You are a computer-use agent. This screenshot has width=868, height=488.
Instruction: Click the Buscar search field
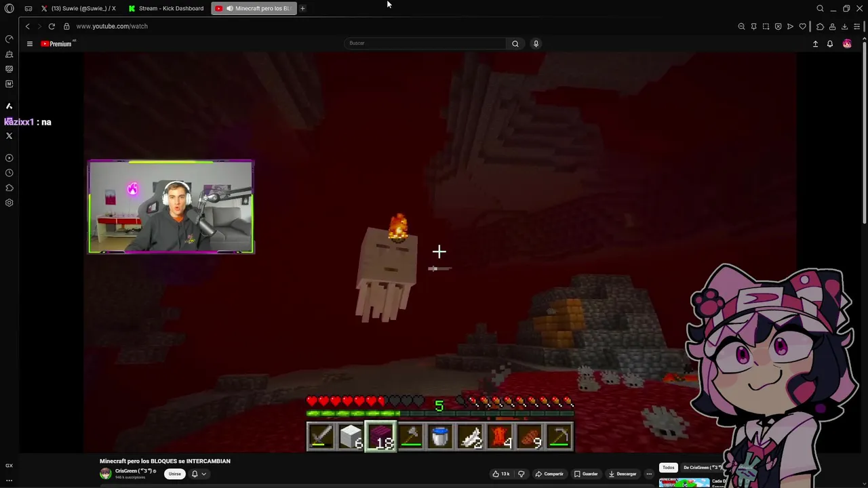425,43
